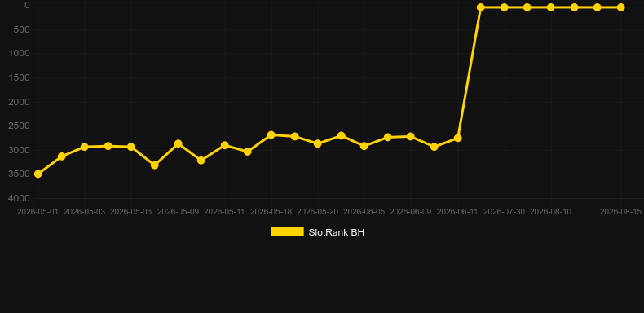Select the point between 2026-05-20 and 2026-06-05
The height and width of the screenshot is (313, 644).
click(x=341, y=135)
